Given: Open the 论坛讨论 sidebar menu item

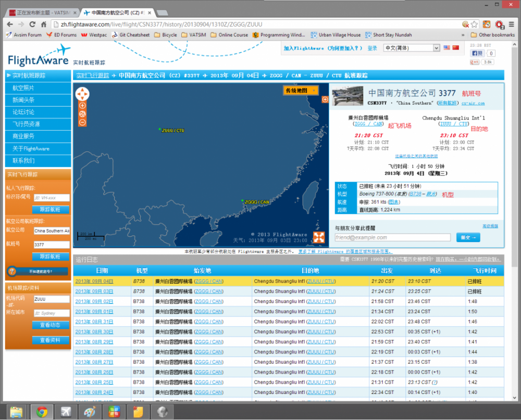Looking at the screenshot, I should [x=38, y=112].
